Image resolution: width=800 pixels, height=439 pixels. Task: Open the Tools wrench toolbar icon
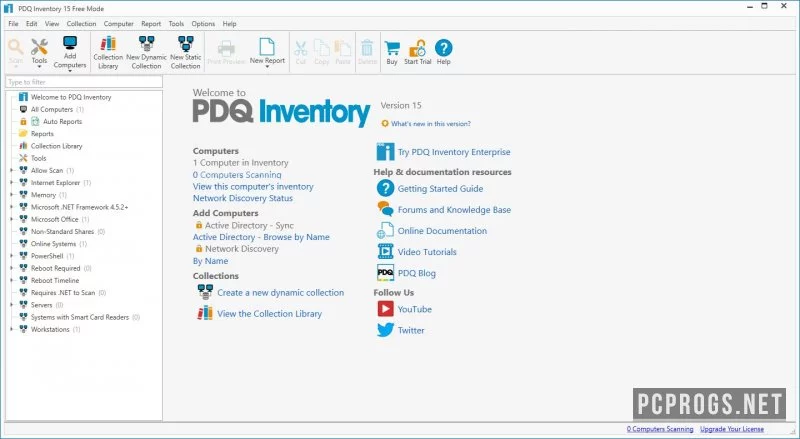39,47
